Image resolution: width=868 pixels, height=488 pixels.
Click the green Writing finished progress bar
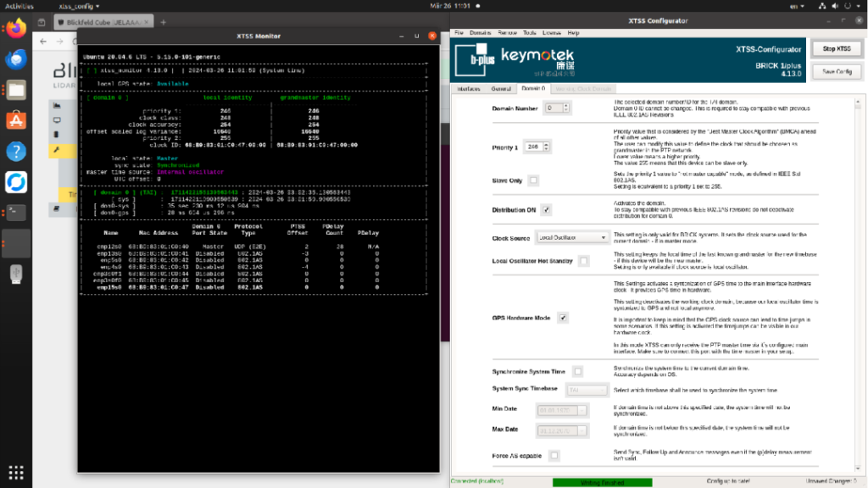coord(603,482)
